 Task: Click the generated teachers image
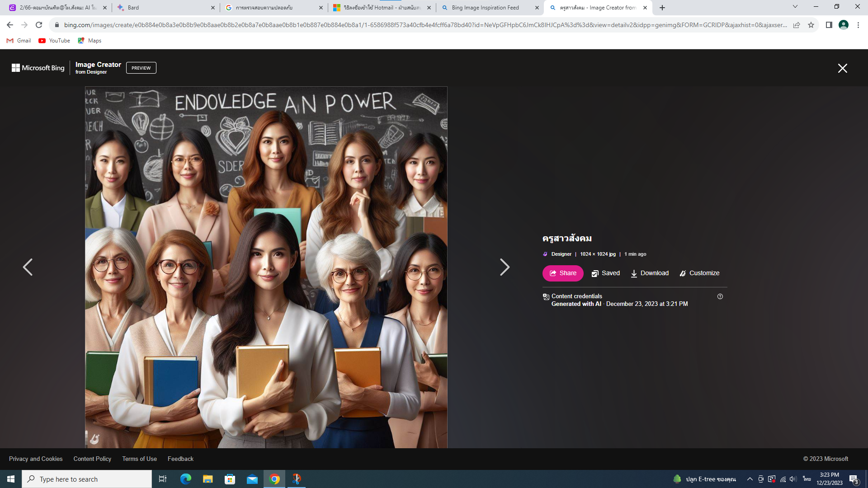(266, 267)
